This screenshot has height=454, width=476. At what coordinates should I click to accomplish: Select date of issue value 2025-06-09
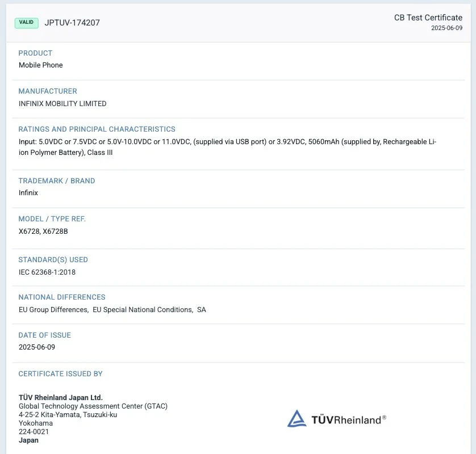[37, 347]
